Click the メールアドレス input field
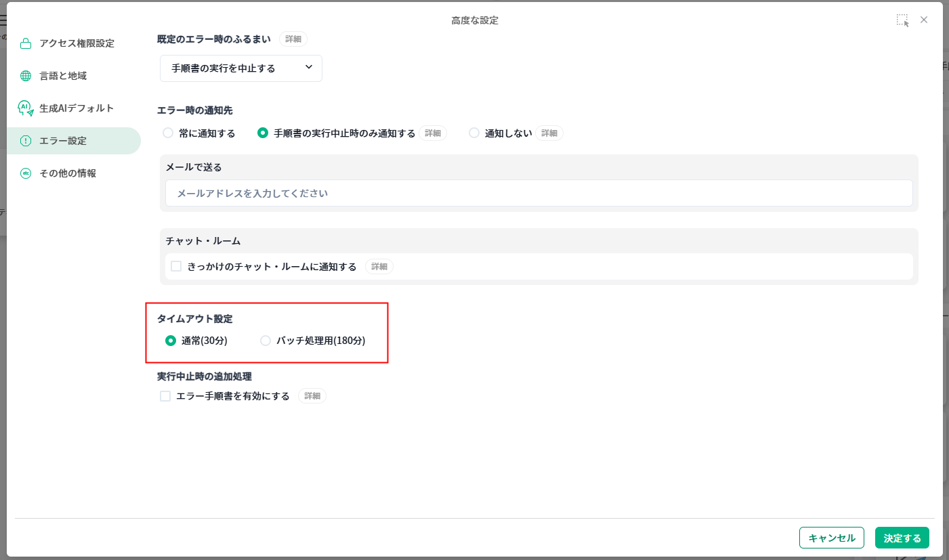The image size is (949, 560). click(539, 193)
